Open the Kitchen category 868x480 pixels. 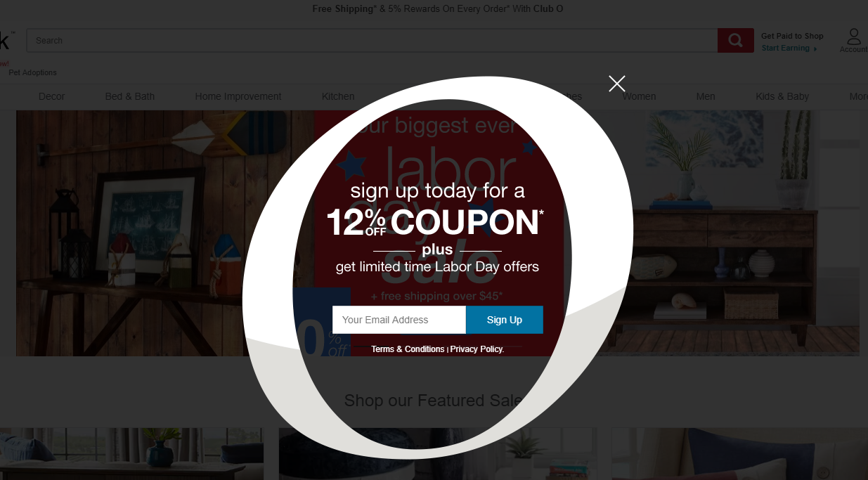338,96
